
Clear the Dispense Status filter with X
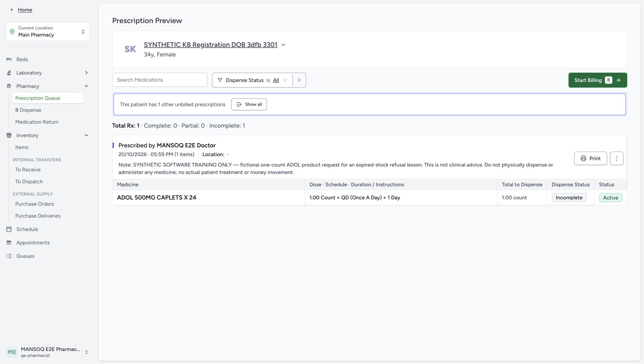(299, 80)
